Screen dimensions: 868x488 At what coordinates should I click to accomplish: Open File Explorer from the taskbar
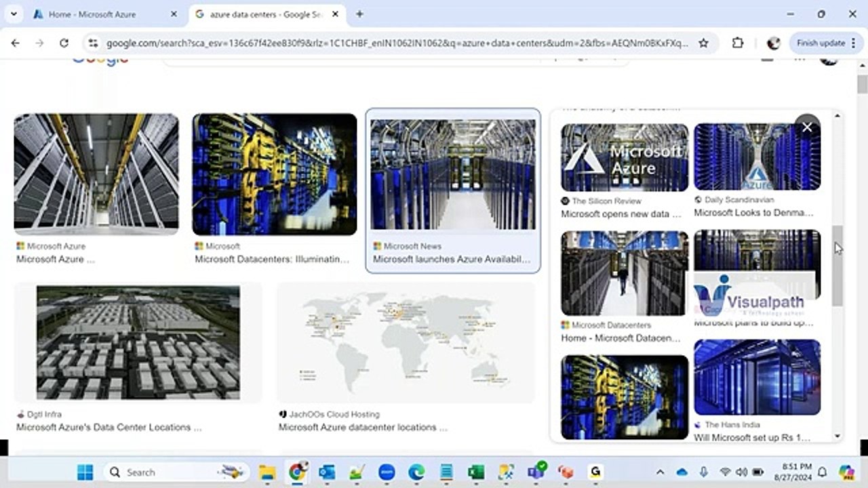tap(267, 472)
